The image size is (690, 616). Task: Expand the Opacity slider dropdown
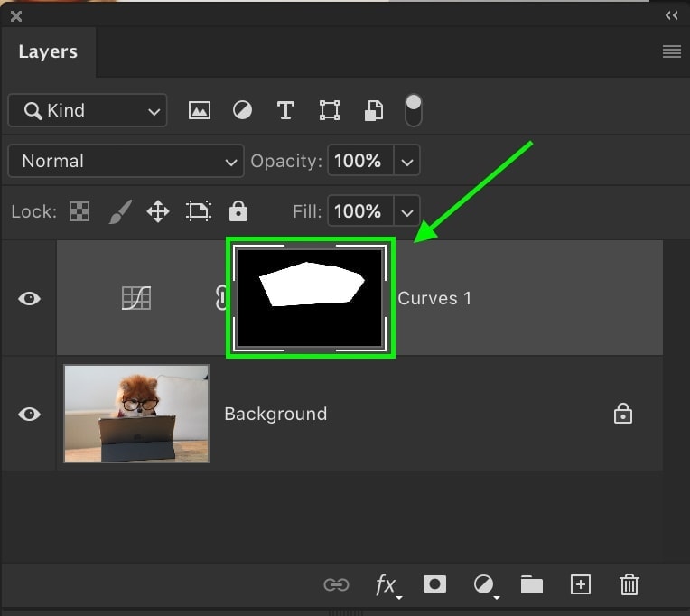tap(407, 161)
